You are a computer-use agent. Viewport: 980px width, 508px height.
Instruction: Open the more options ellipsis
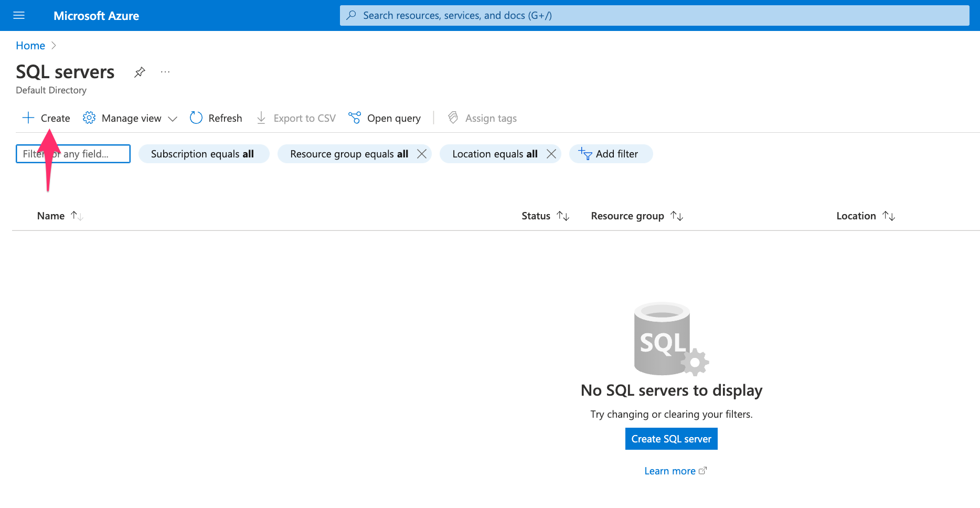(165, 72)
